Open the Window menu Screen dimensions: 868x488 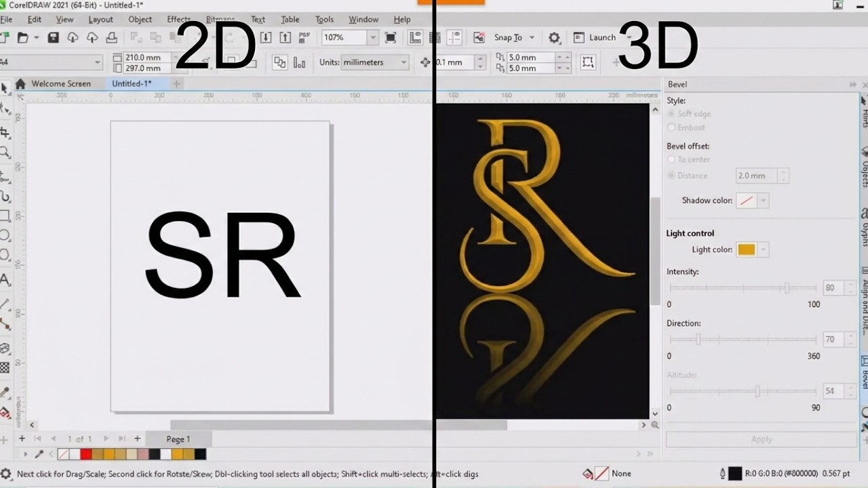click(x=363, y=20)
